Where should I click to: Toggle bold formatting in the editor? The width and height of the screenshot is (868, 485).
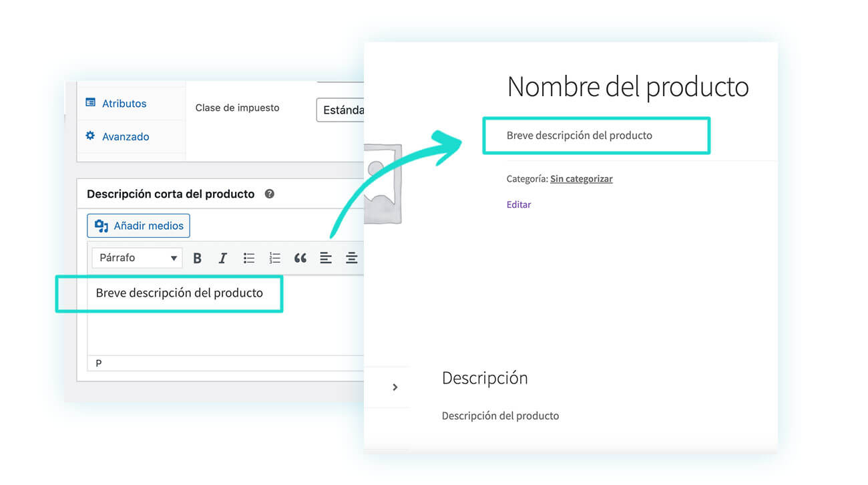pyautogui.click(x=197, y=258)
